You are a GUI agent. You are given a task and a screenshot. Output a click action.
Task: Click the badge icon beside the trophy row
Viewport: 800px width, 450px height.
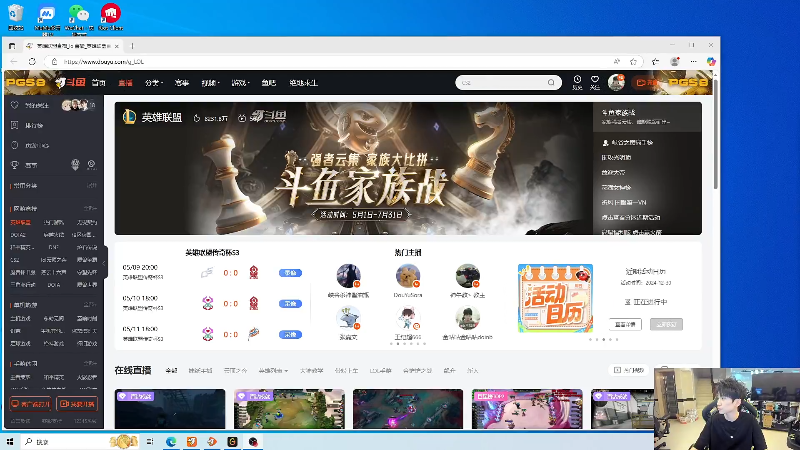[x=75, y=164]
